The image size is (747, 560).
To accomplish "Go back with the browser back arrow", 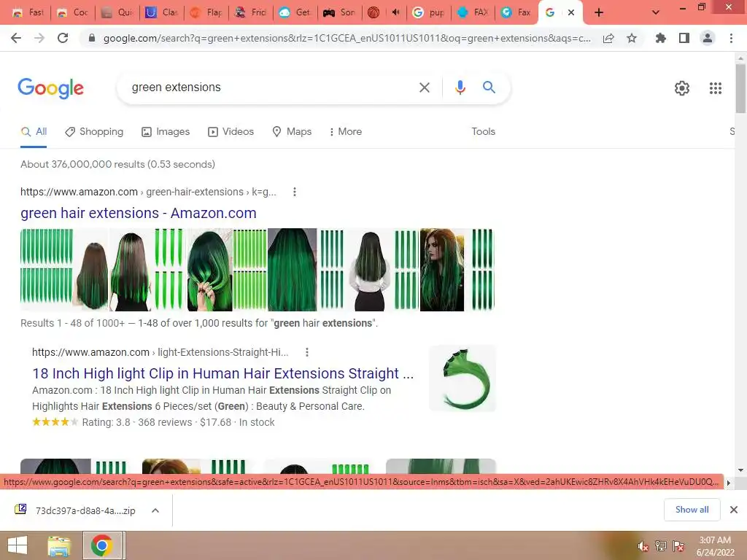I will [x=16, y=38].
